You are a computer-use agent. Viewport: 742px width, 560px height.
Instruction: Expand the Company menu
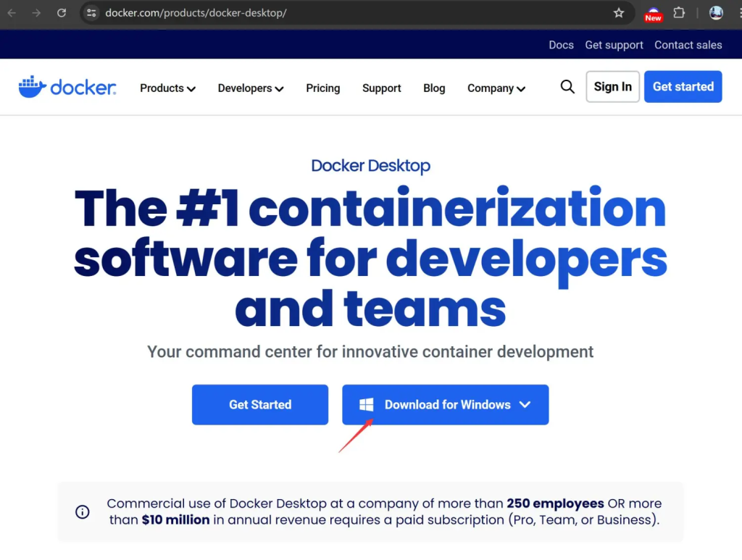click(496, 88)
